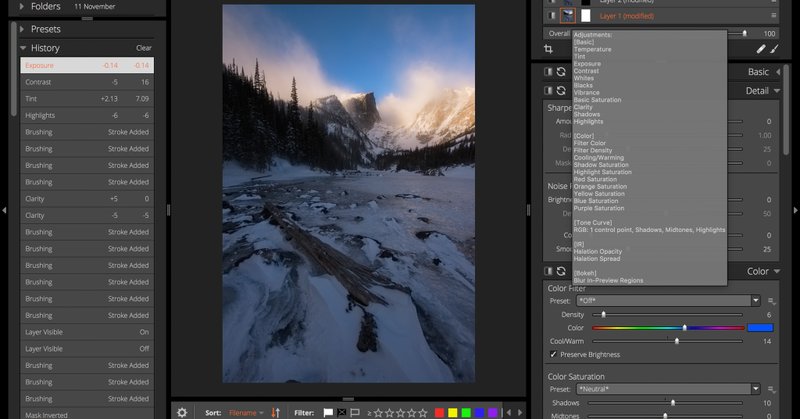Expand the Basic panel arrow
The image size is (800, 419).
click(x=778, y=72)
